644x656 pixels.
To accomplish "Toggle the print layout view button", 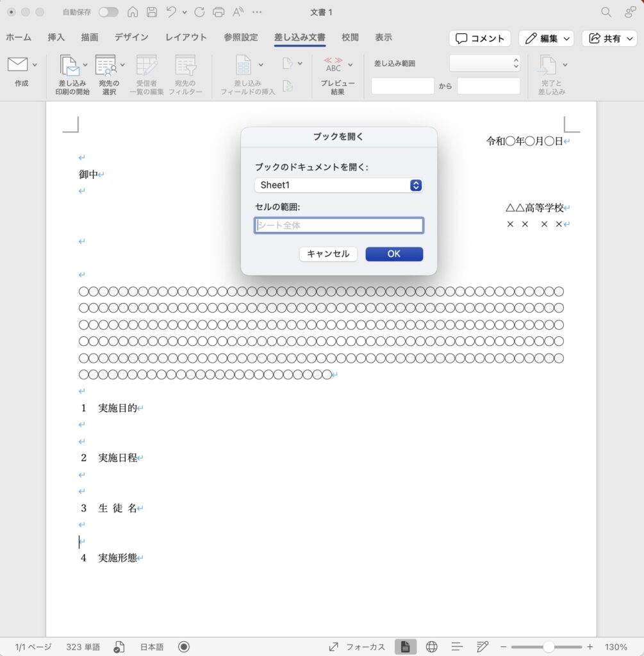I will point(405,646).
